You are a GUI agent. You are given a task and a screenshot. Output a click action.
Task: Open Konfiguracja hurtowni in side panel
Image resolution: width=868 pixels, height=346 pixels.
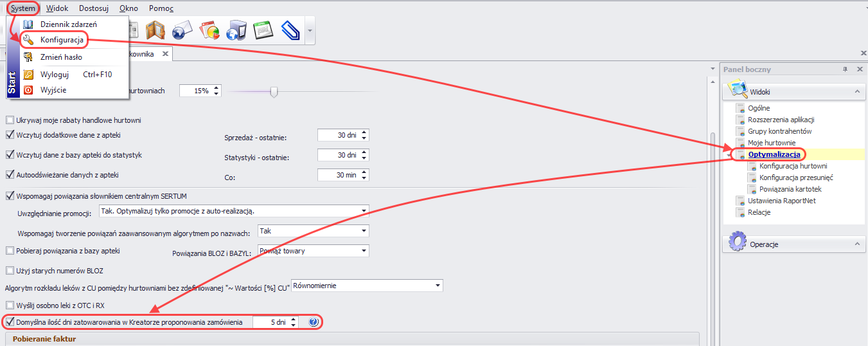click(x=793, y=166)
